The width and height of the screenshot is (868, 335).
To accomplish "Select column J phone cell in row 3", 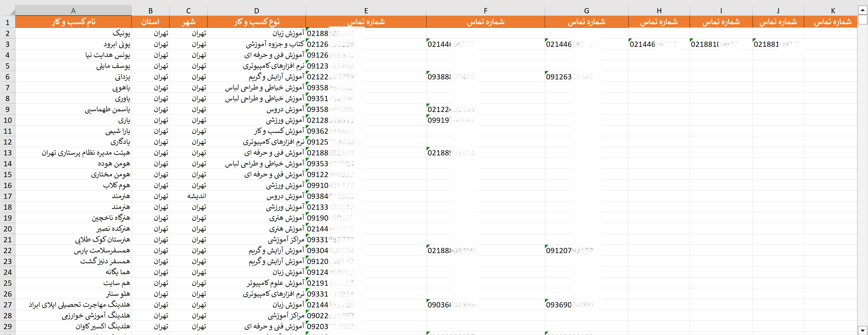I will pyautogui.click(x=778, y=44).
